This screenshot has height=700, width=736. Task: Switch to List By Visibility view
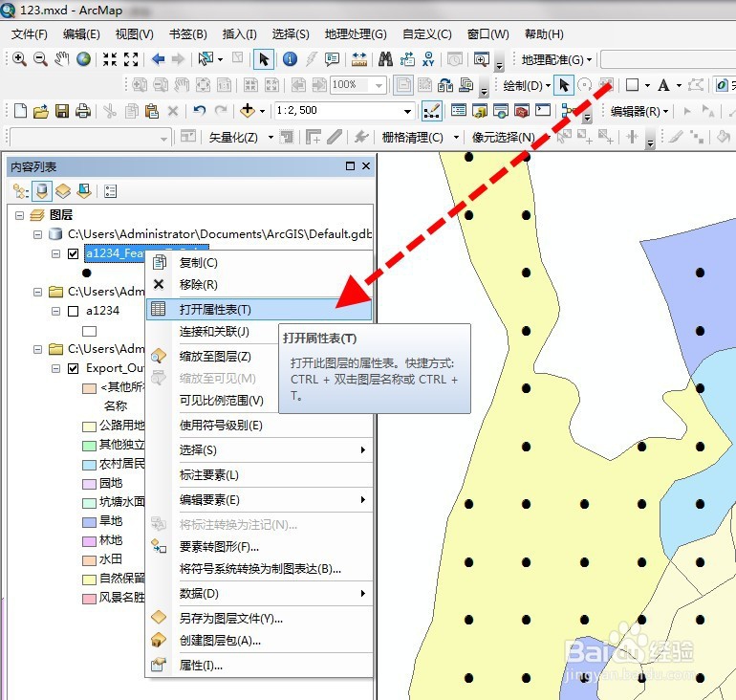tap(63, 191)
